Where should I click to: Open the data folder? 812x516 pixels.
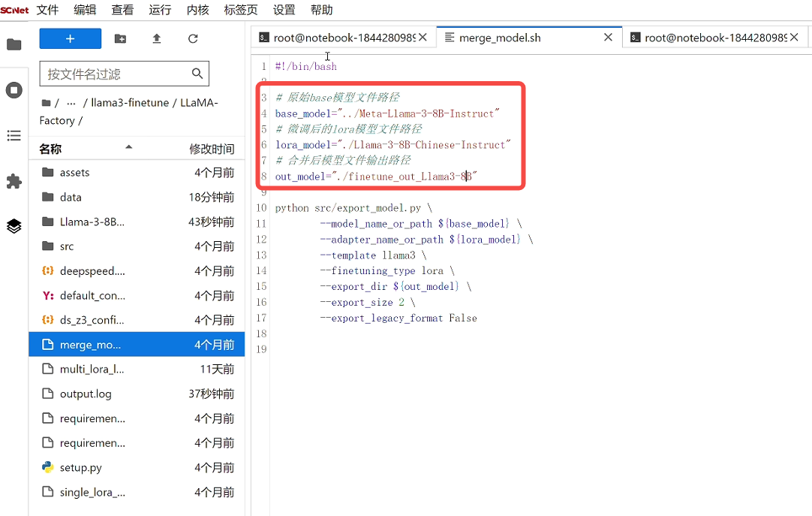coord(71,197)
